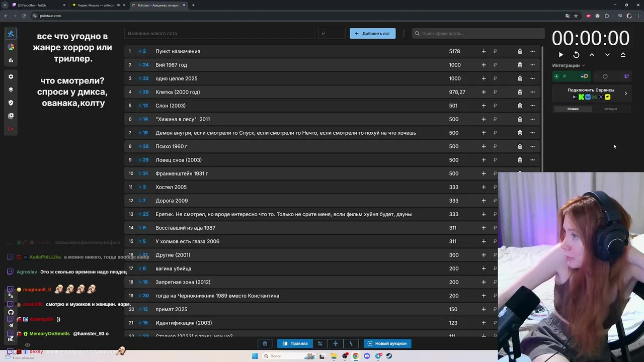Decrease timer with the down chevron
This screenshot has height=362, width=644.
point(607,55)
